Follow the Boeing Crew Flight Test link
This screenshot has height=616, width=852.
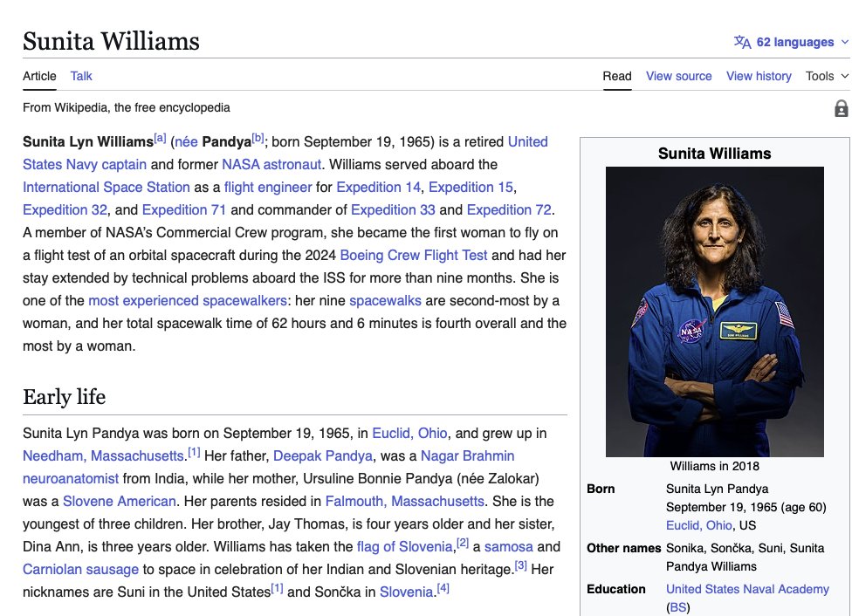[x=414, y=256]
